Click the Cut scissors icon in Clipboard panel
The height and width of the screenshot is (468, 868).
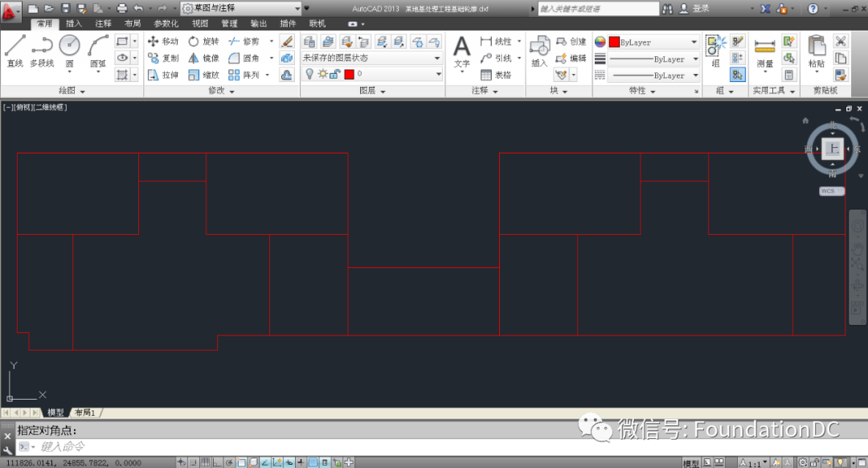tap(841, 42)
